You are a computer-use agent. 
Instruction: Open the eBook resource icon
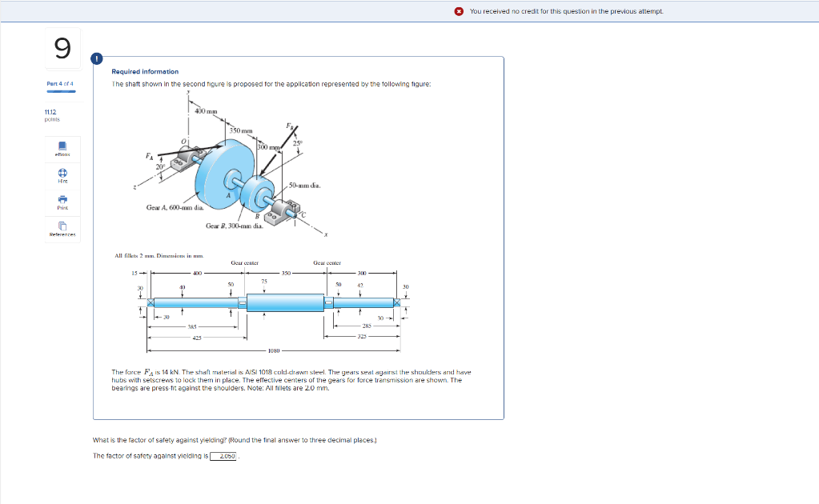coord(62,146)
